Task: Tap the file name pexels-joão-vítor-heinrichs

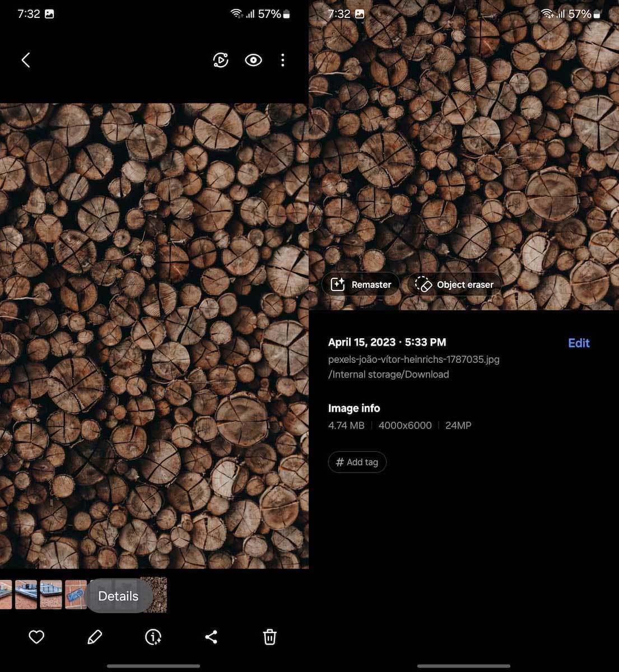Action: pos(413,360)
